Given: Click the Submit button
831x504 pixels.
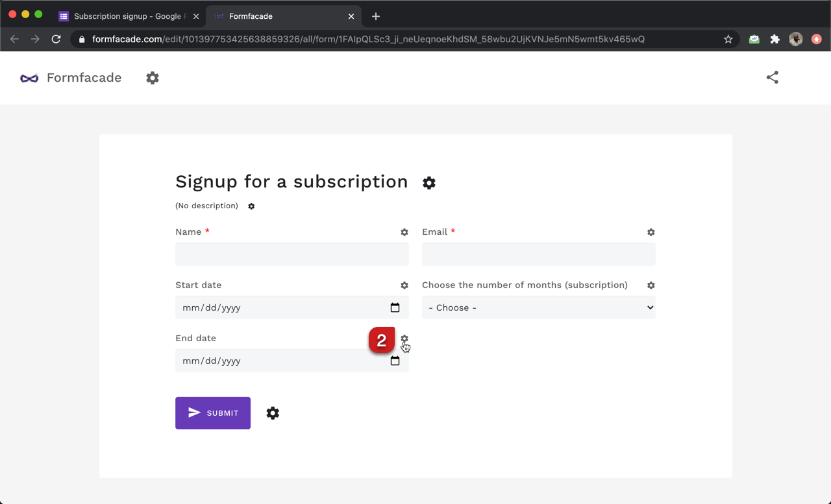Looking at the screenshot, I should coord(213,413).
